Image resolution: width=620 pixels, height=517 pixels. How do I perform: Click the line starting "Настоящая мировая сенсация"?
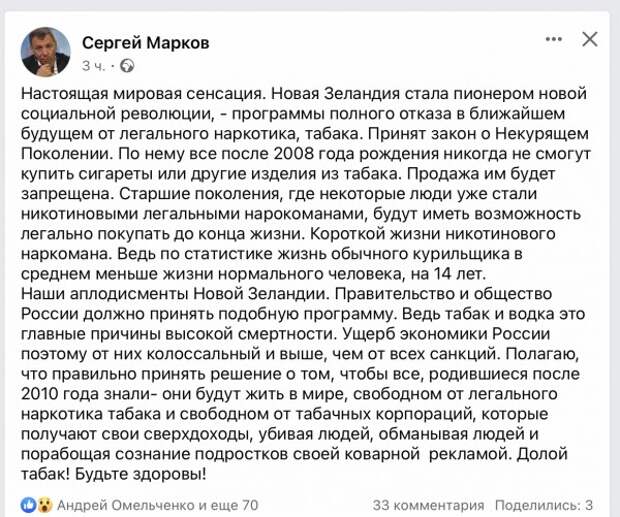tap(304, 94)
